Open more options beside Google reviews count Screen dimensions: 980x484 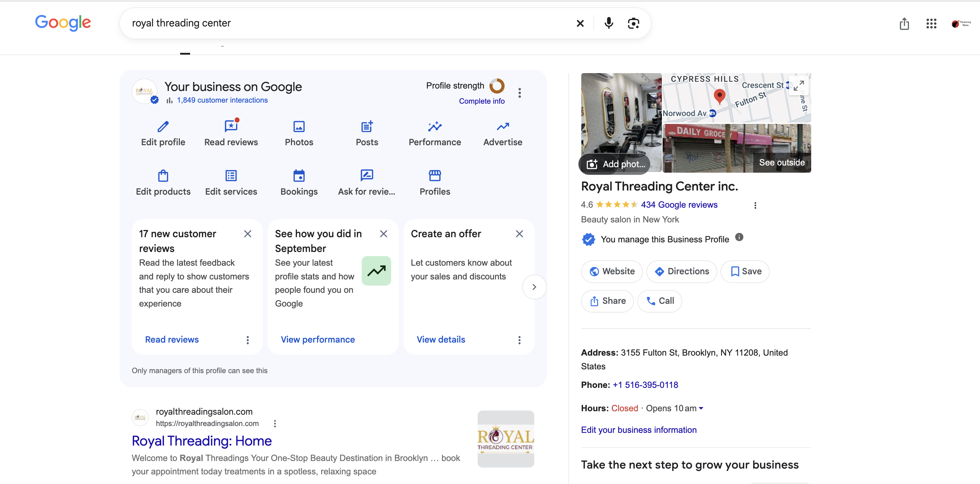tap(755, 206)
